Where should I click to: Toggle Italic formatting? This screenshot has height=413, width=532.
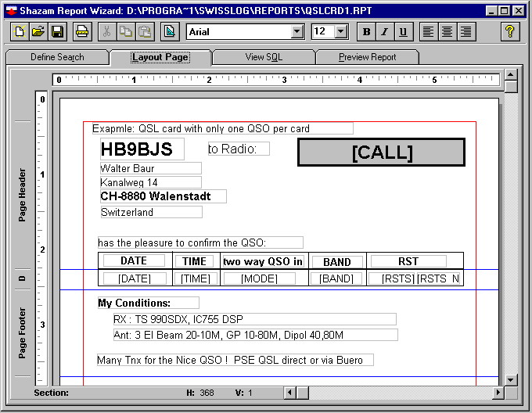(384, 32)
